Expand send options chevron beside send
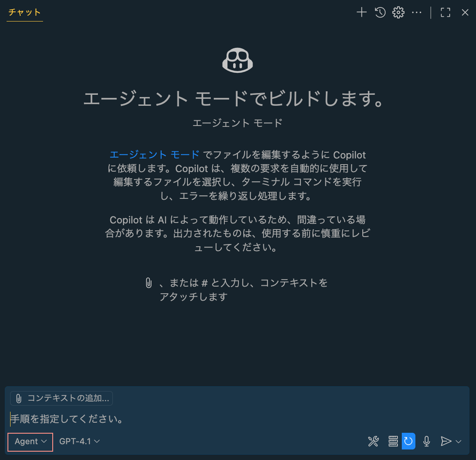The height and width of the screenshot is (460, 476). click(x=459, y=442)
